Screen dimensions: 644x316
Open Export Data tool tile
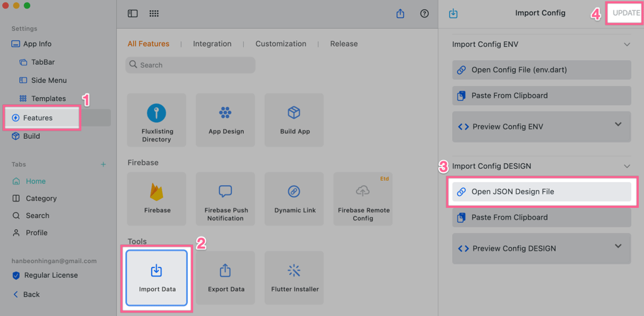click(225, 278)
